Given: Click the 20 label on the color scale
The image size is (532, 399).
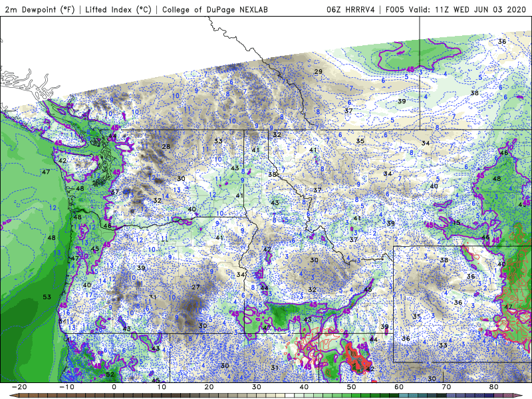Looking at the screenshot, I should (x=209, y=387).
